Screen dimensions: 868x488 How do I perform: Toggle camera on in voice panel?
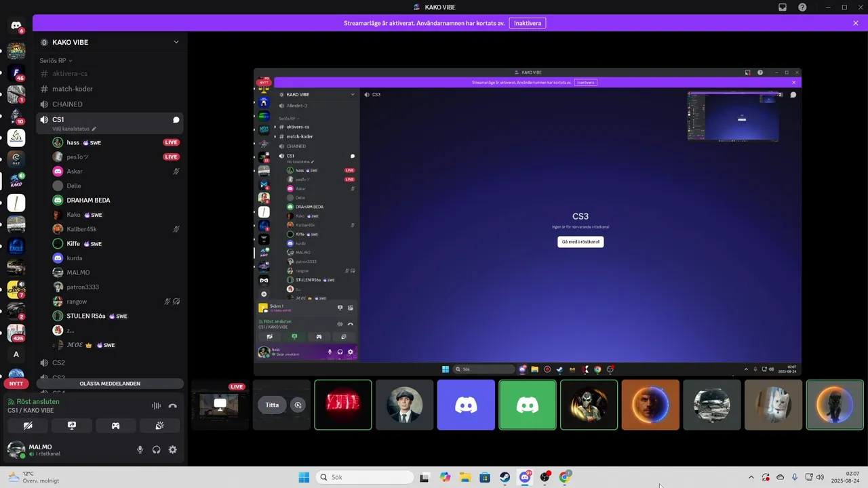[x=28, y=426]
